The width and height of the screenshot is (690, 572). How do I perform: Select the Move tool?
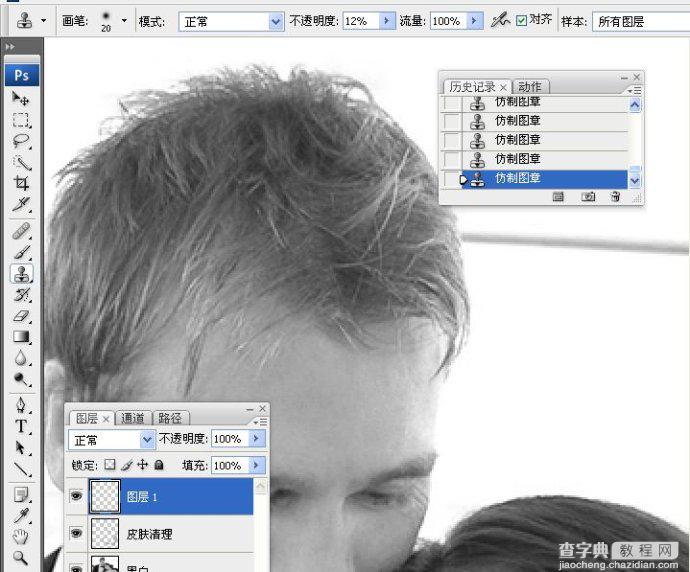tap(21, 99)
